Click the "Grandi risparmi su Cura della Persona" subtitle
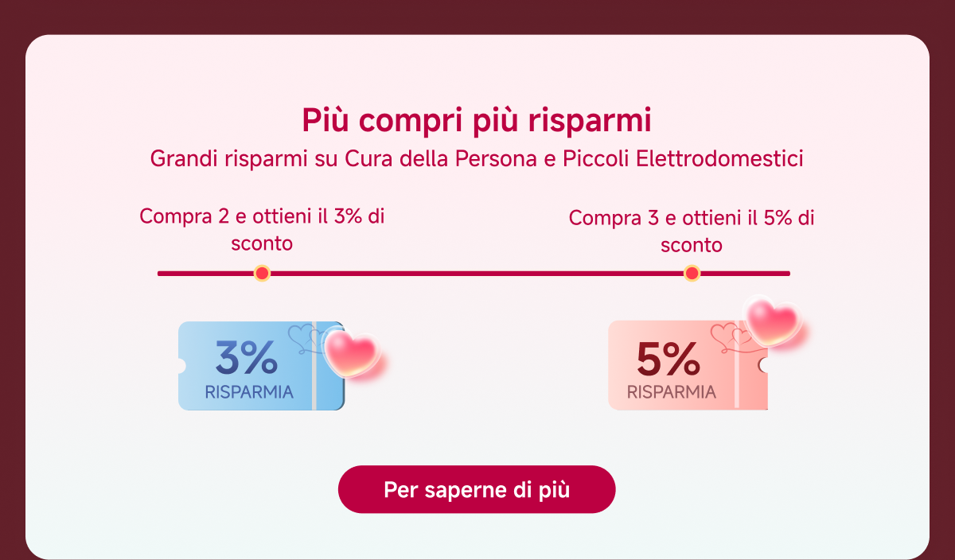Viewport: 955px width, 560px height. point(477,158)
